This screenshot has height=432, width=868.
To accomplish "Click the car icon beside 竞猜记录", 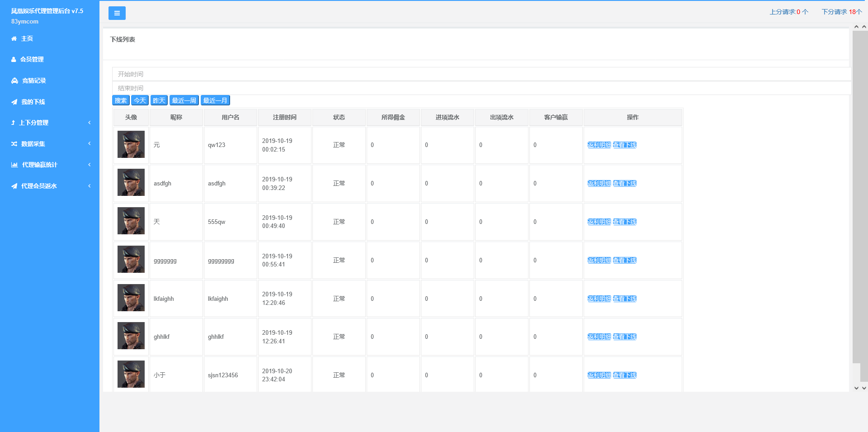I will point(14,81).
